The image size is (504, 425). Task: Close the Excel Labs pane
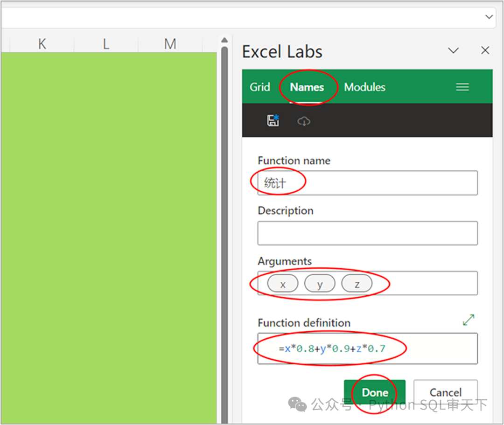click(x=485, y=50)
